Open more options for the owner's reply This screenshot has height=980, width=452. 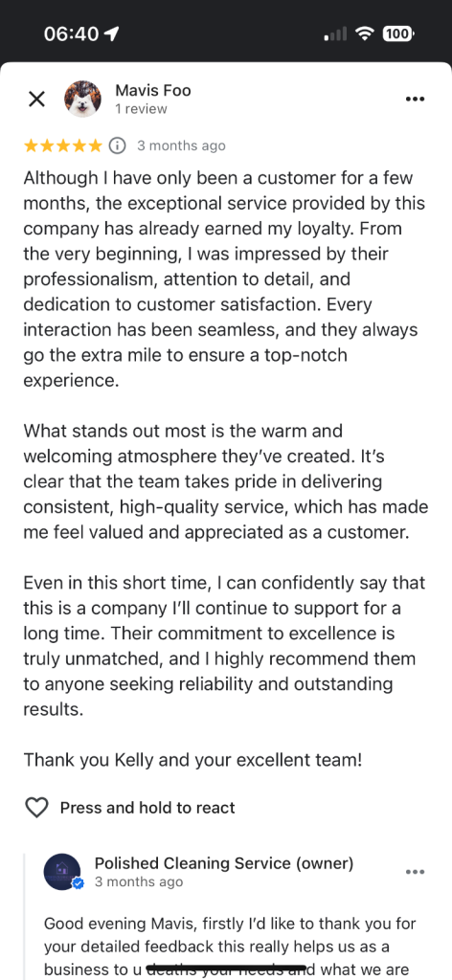pos(415,872)
